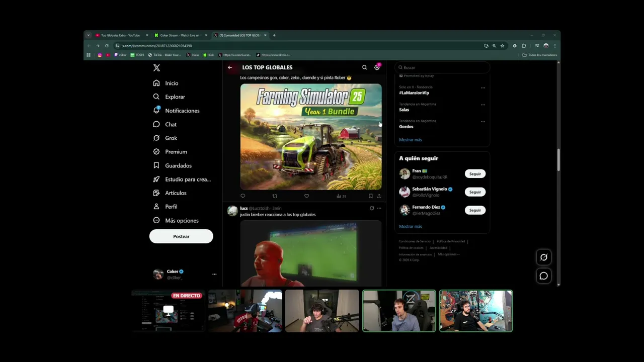Open Inicio in the X sidebar

coord(166,83)
